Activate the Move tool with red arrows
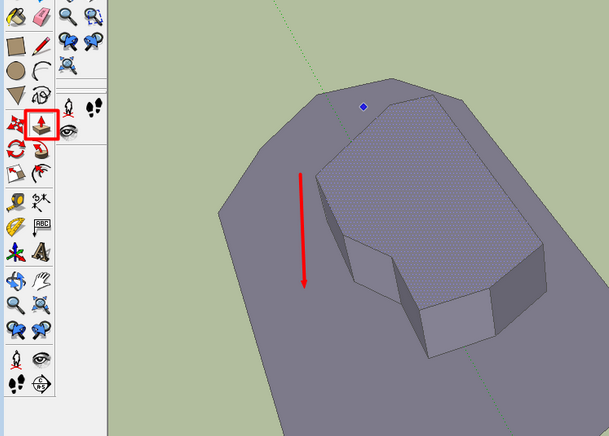Viewport: 609px width, 436px height. coord(16,125)
